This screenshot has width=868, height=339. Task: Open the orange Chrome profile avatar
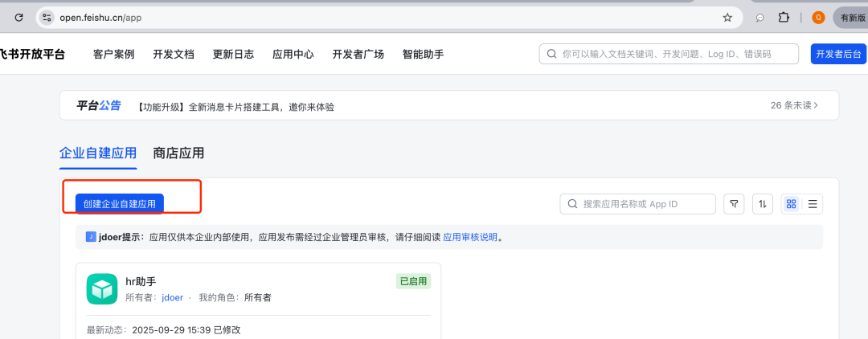(818, 17)
